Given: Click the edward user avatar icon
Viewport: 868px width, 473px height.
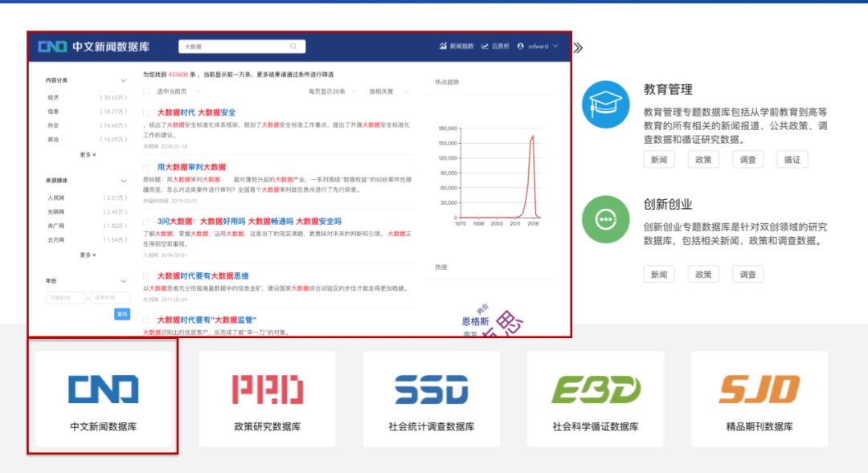Looking at the screenshot, I should pyautogui.click(x=520, y=47).
